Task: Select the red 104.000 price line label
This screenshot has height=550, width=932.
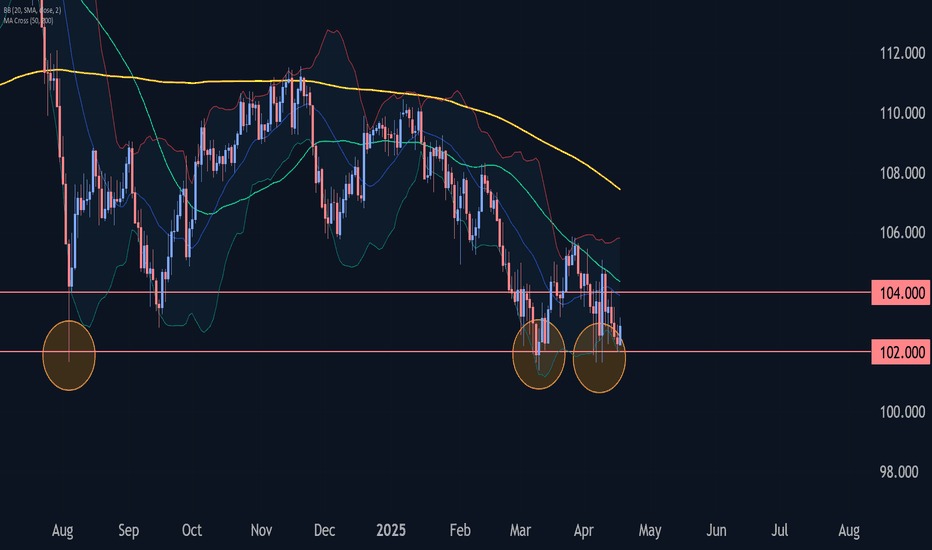Action: click(900, 293)
